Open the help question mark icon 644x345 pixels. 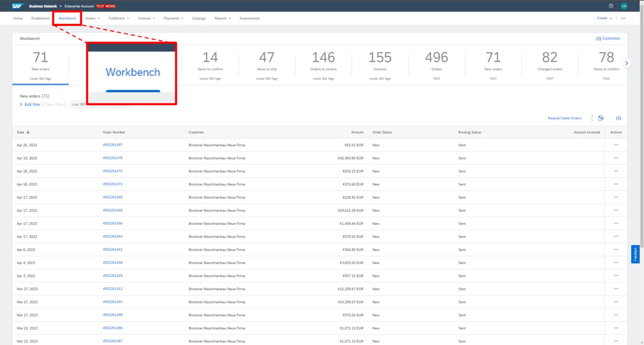tap(611, 6)
